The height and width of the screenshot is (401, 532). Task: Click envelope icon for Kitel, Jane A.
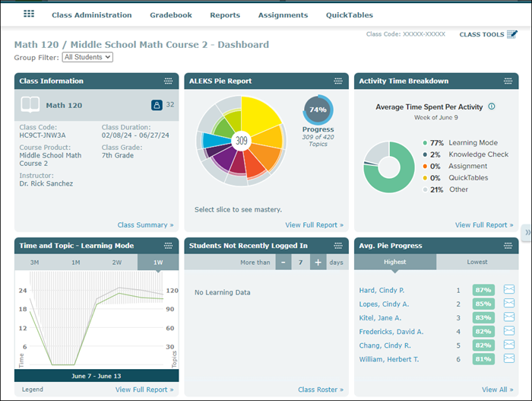click(x=509, y=317)
